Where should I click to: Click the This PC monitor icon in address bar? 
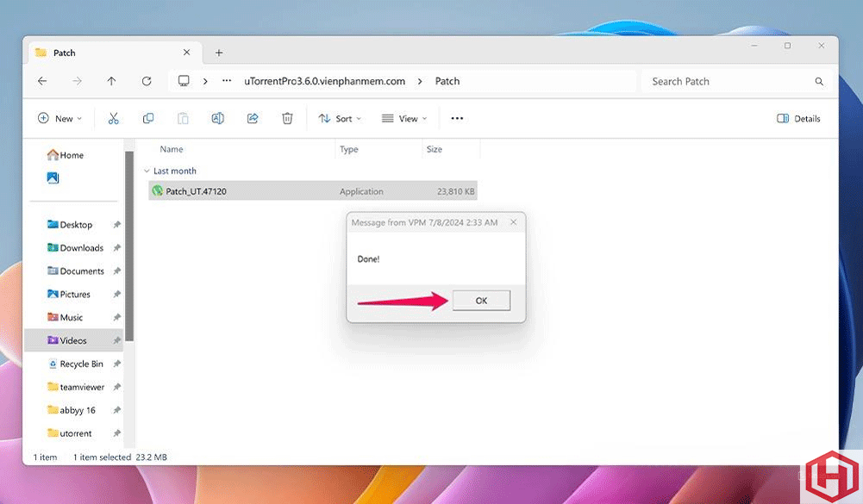(184, 82)
